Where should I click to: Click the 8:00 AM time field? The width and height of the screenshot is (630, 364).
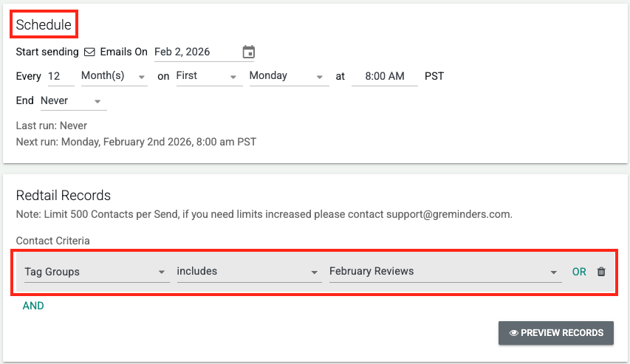click(x=384, y=76)
